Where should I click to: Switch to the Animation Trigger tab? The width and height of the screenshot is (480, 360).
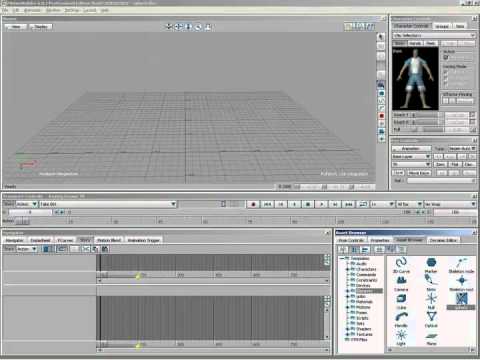click(143, 240)
